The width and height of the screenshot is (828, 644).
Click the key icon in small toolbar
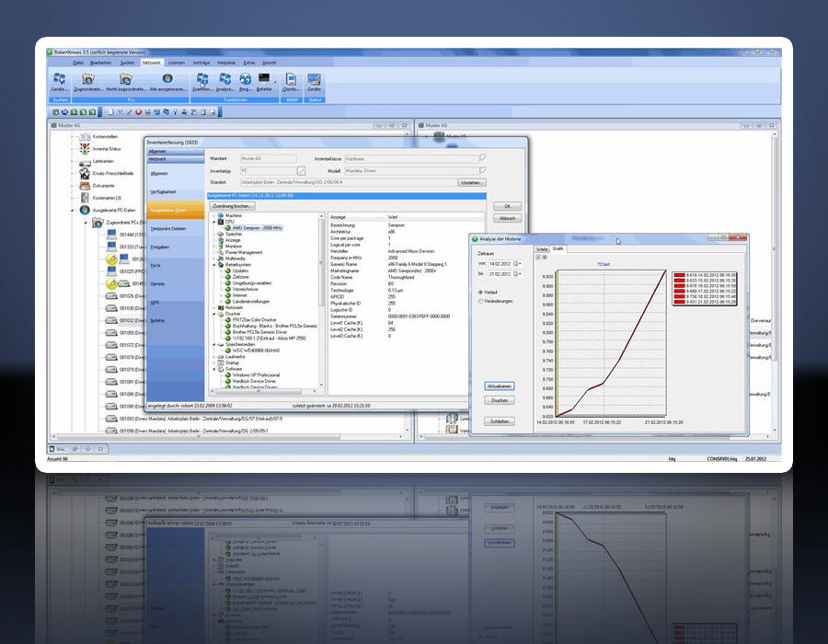175,112
